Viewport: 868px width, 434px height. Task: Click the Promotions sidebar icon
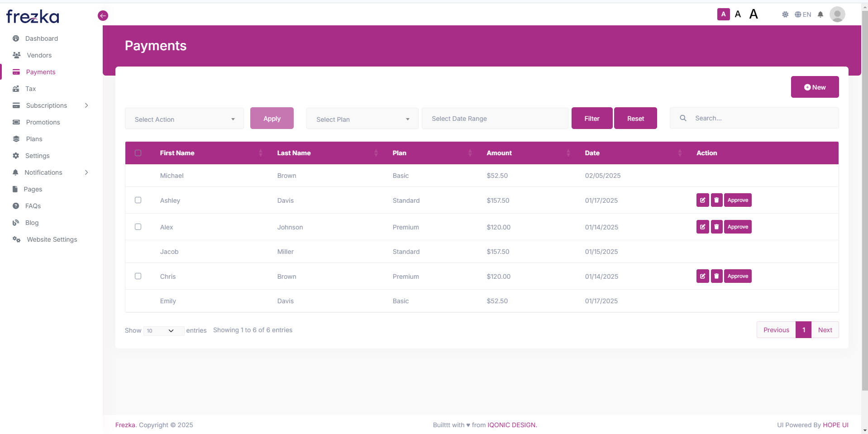click(x=16, y=122)
